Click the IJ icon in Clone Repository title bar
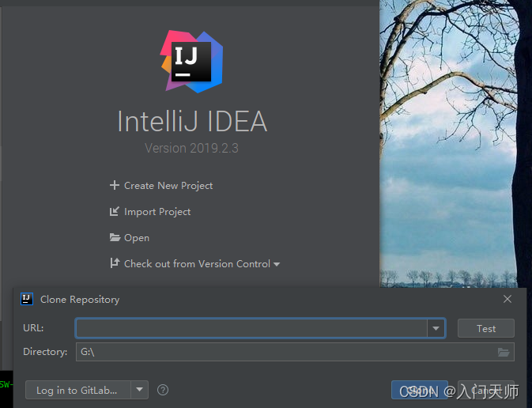Image resolution: width=532 pixels, height=408 pixels. point(27,299)
